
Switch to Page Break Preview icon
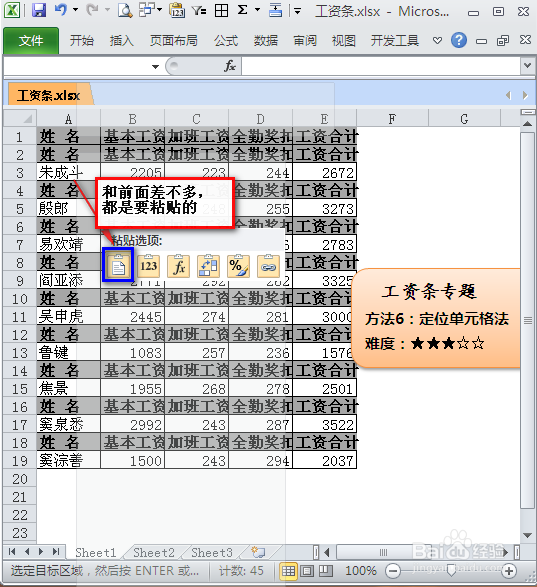(x=325, y=571)
